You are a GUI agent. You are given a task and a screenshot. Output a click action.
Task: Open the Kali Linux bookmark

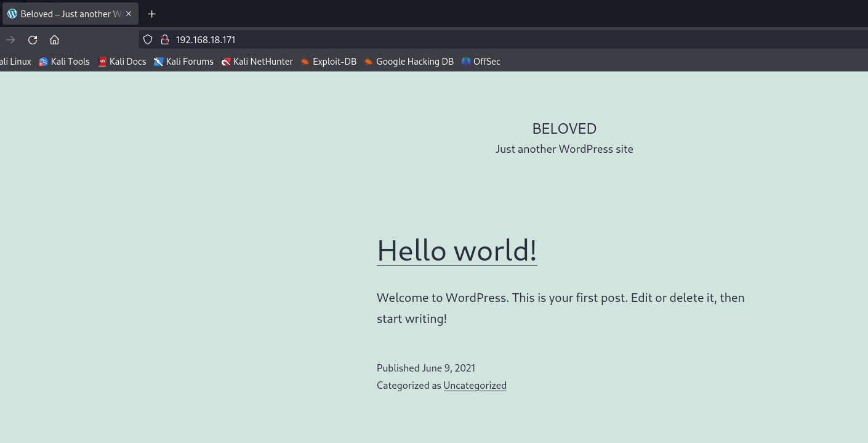[15, 62]
